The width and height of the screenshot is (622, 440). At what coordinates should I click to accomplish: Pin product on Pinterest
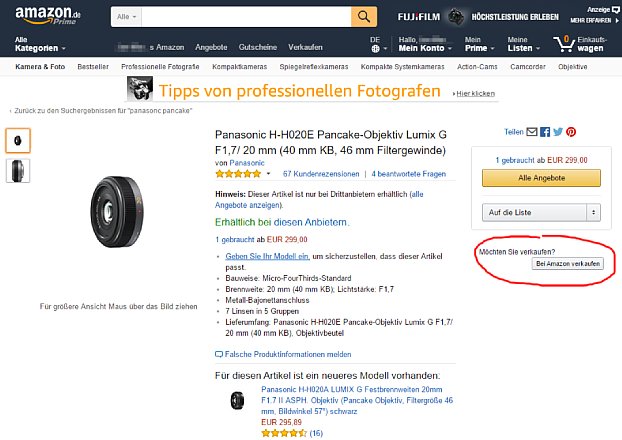click(x=571, y=131)
